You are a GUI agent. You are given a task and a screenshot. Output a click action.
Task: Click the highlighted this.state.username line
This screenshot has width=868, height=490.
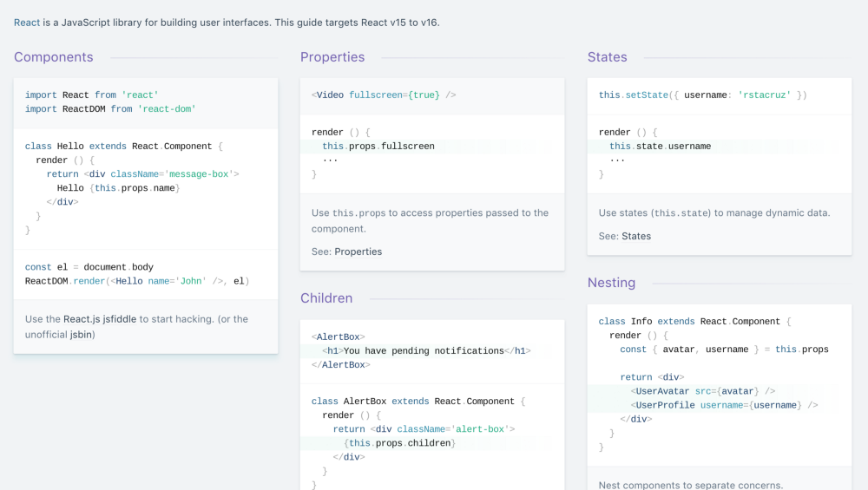(660, 147)
